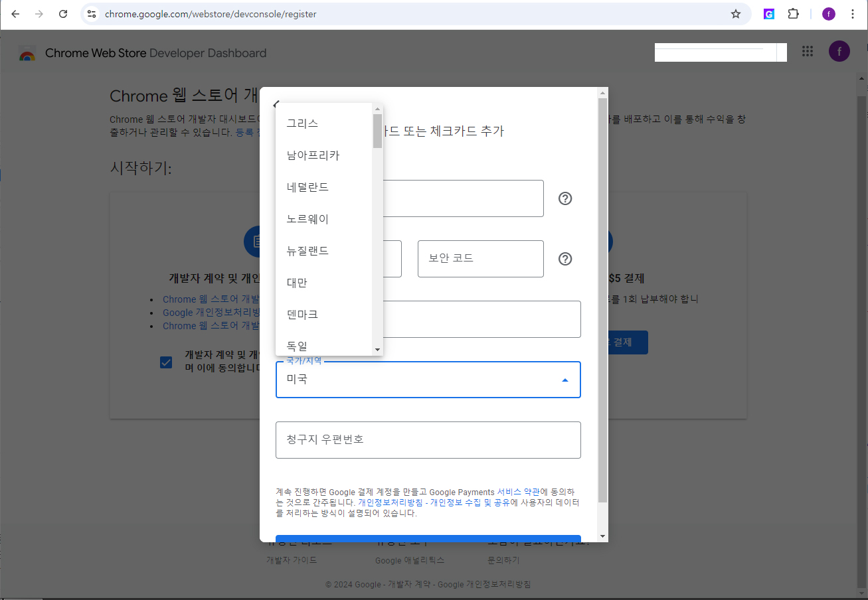Image resolution: width=868 pixels, height=600 pixels.
Task: Open the Google apps grid
Action: click(808, 52)
